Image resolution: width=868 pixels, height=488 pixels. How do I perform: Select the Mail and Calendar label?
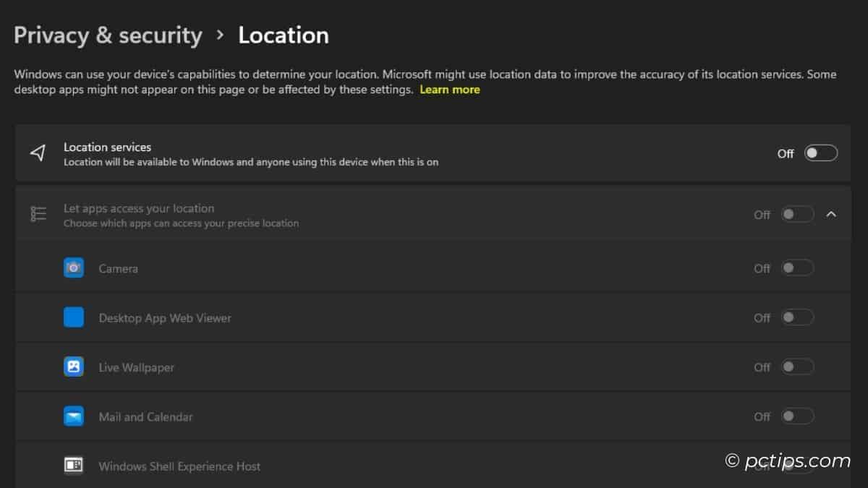[x=145, y=417]
